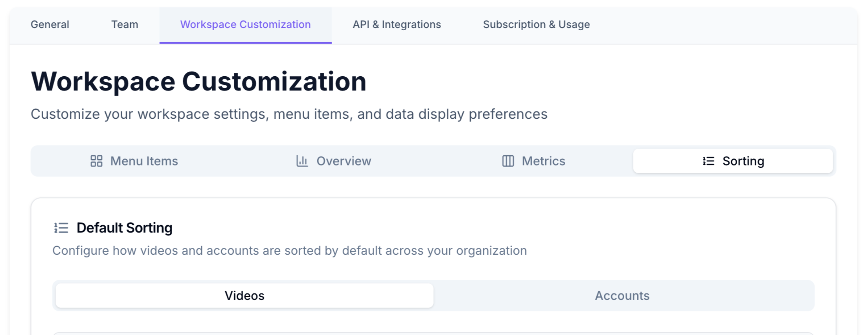Viewport: 868px width, 335px height.
Task: Open the Metrics section label
Action: pos(543,161)
